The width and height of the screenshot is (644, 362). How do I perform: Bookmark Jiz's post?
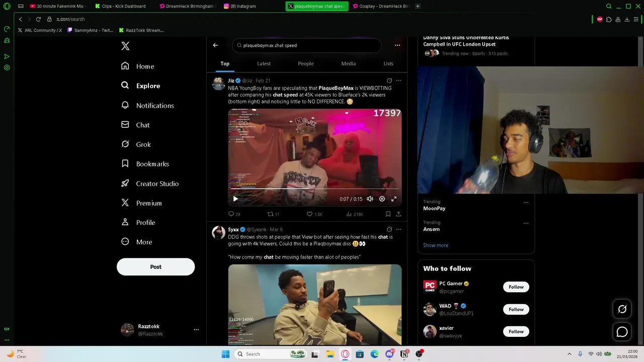click(388, 214)
